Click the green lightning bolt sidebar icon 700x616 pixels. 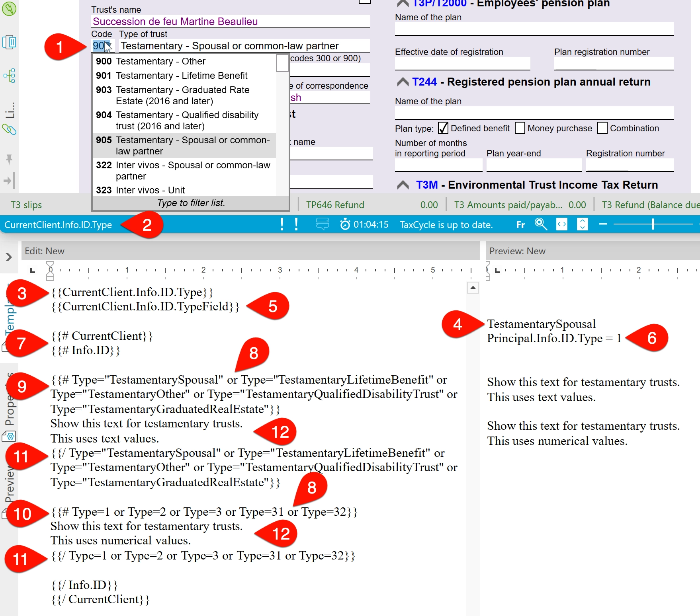[9, 8]
